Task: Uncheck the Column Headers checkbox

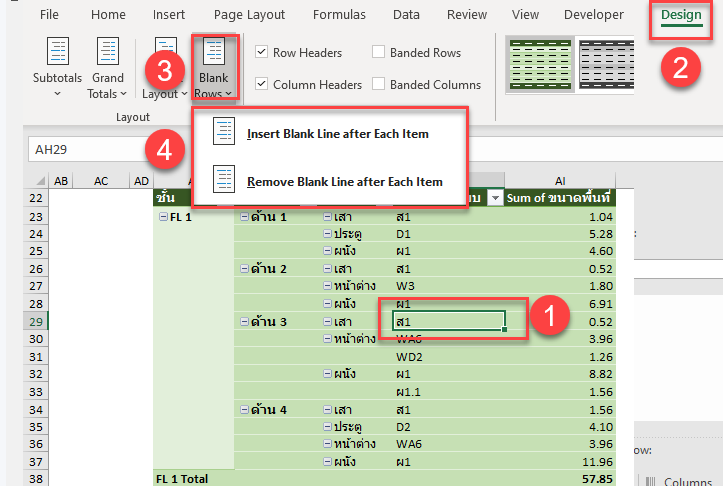Action: coord(261,85)
